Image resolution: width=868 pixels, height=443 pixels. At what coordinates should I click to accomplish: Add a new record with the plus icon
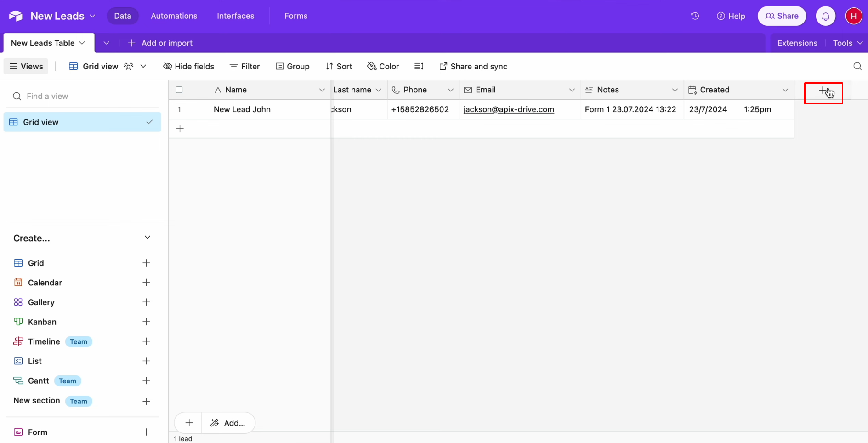tap(180, 129)
